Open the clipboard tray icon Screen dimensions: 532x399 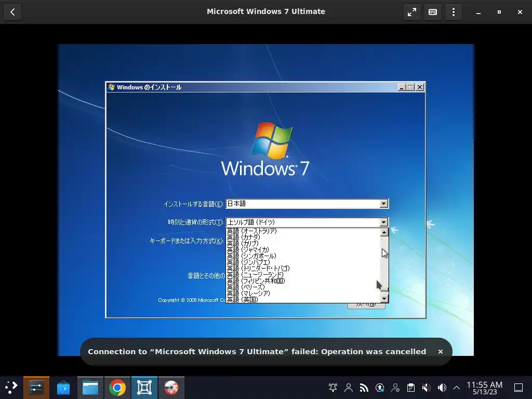point(411,388)
